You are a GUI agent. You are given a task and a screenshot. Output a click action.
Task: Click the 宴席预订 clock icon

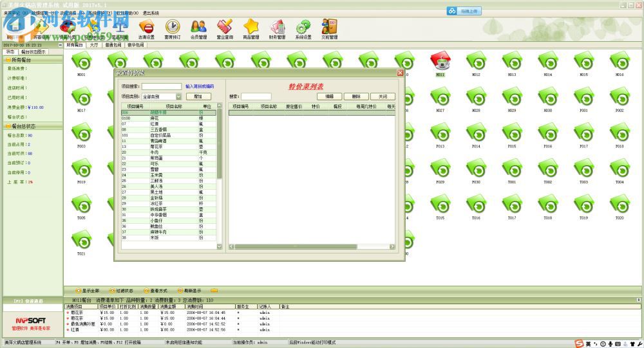[x=173, y=28]
